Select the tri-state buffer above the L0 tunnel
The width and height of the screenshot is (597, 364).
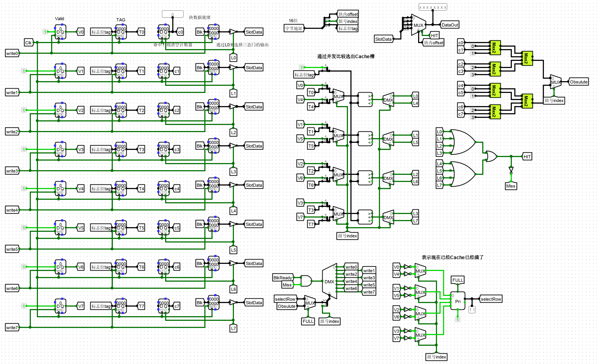(x=233, y=32)
